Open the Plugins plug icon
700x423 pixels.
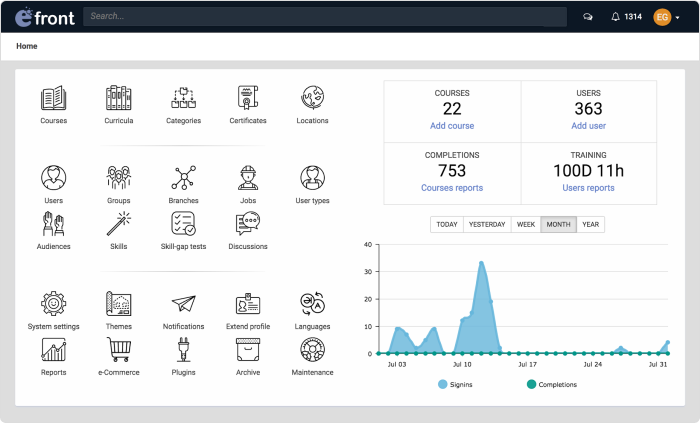(x=183, y=350)
